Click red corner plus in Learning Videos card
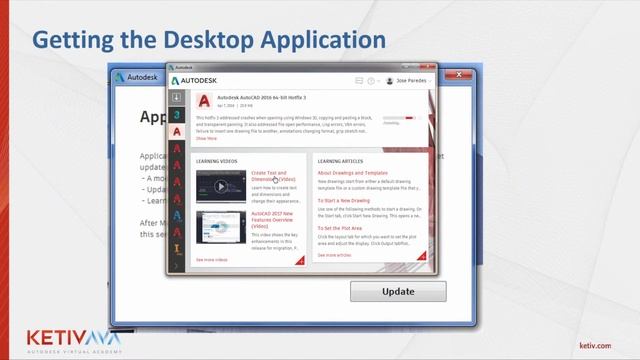Image resolution: width=640 pixels, height=360 pixels. (x=300, y=260)
